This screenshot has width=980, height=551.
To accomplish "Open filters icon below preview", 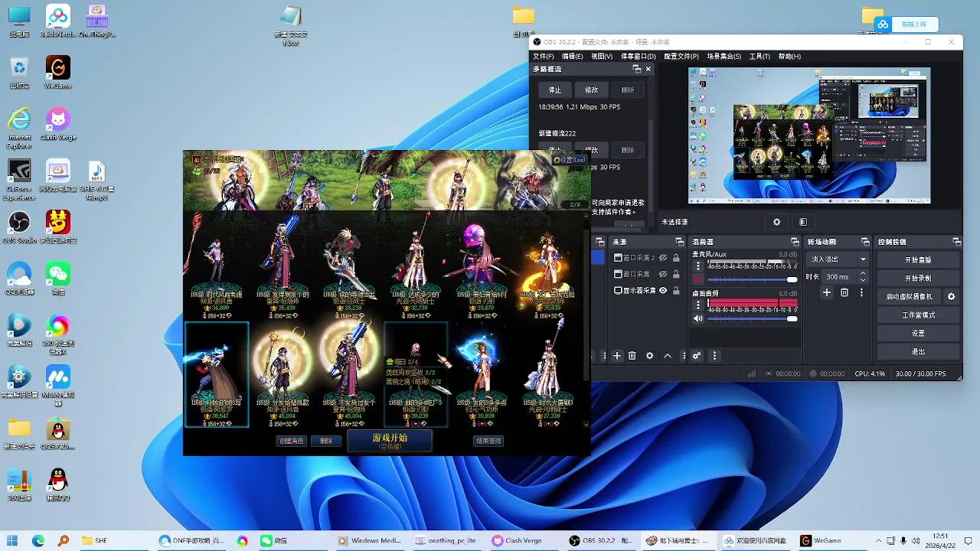I will pyautogui.click(x=802, y=222).
